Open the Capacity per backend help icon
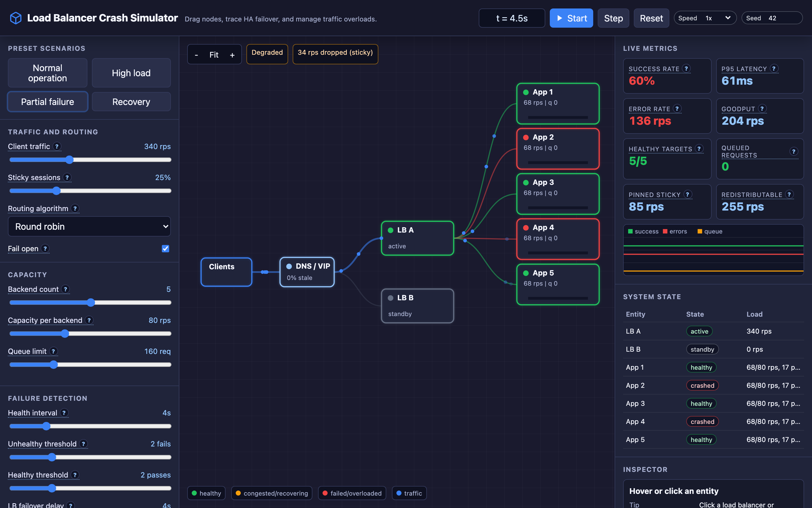The height and width of the screenshot is (508, 812). (89, 320)
